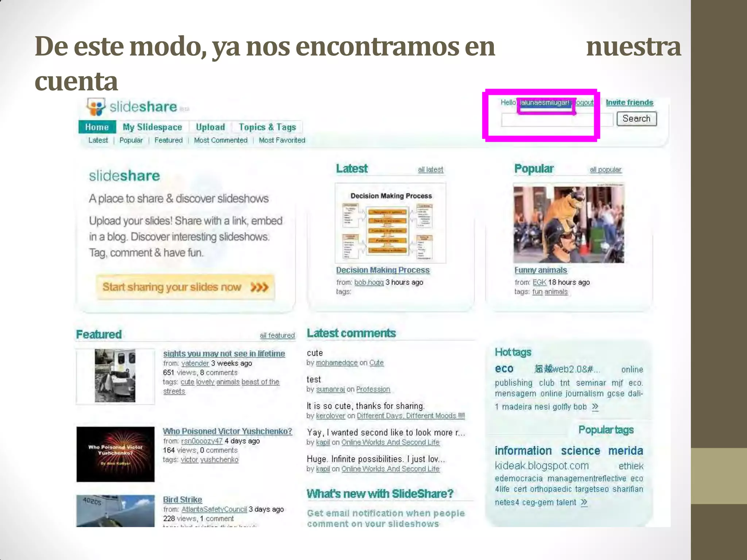
Task: Go to Topics & Tags tab
Action: [267, 127]
